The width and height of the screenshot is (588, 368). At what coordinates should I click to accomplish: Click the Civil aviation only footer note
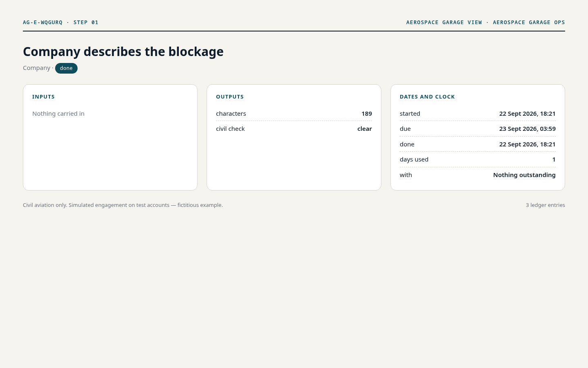coord(123,205)
